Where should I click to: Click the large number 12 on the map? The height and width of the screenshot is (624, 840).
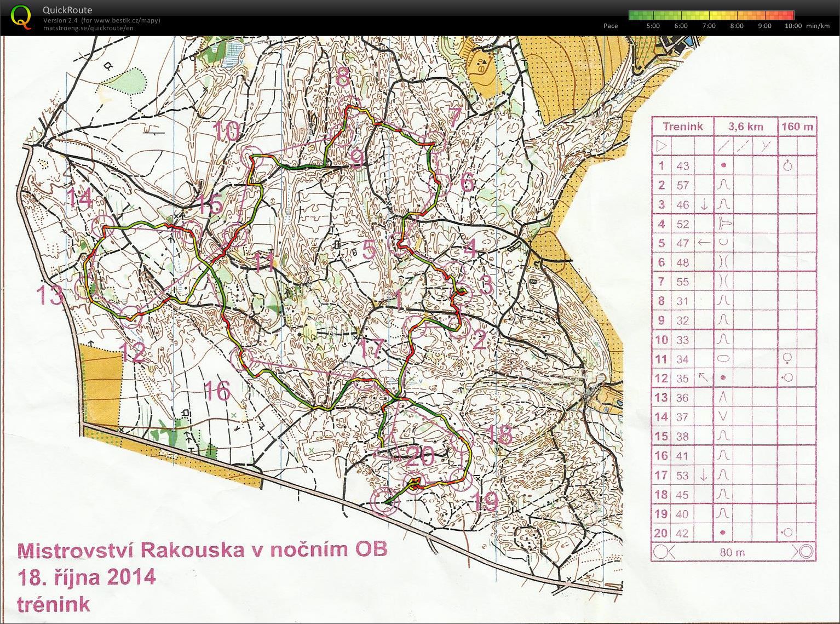pyautogui.click(x=133, y=352)
